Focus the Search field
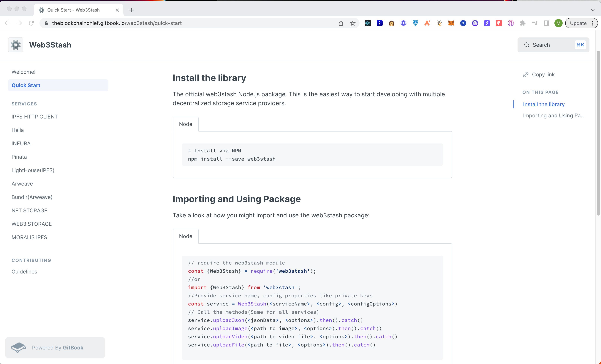The height and width of the screenshot is (364, 601). [553, 45]
